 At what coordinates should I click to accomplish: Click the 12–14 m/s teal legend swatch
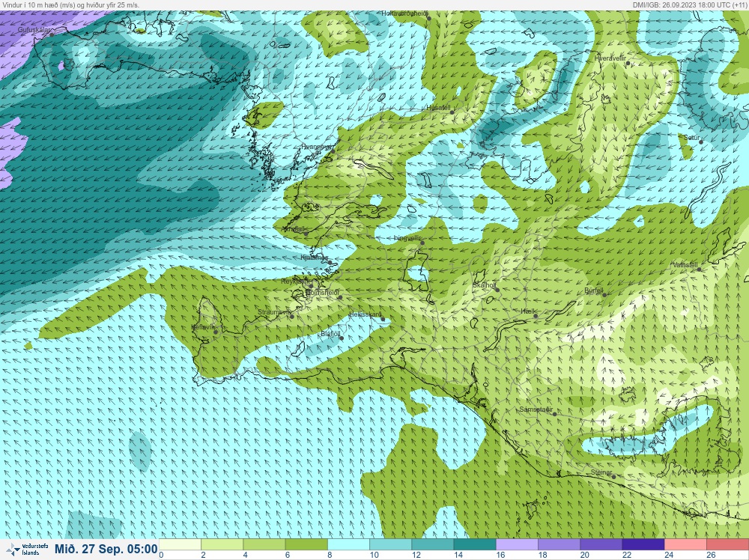pos(433,545)
